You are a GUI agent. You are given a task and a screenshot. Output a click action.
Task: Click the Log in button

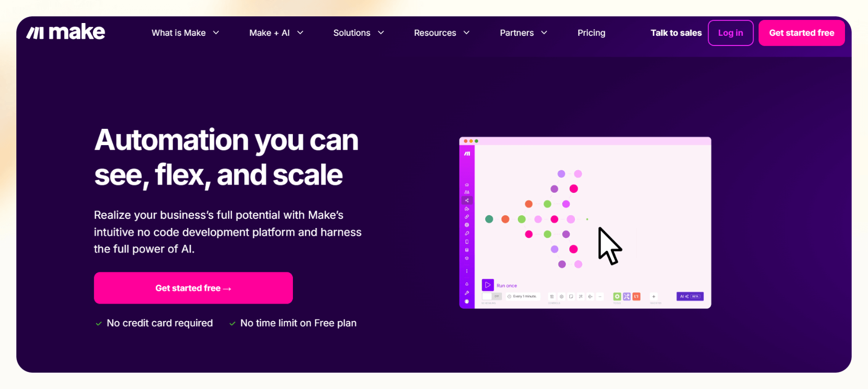730,33
